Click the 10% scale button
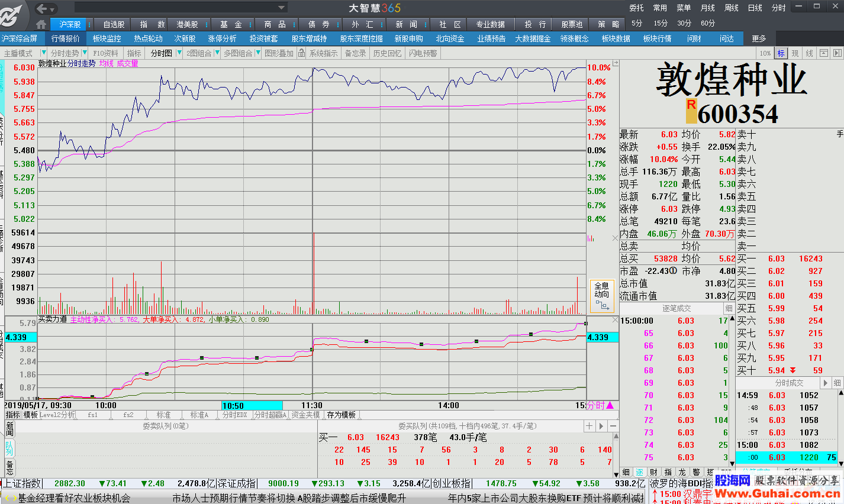 point(765,53)
